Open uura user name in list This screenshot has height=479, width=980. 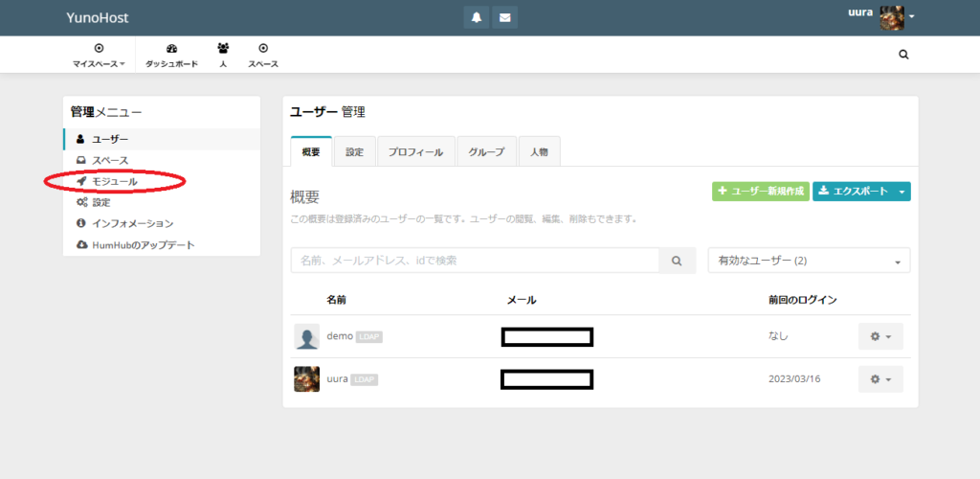point(338,379)
